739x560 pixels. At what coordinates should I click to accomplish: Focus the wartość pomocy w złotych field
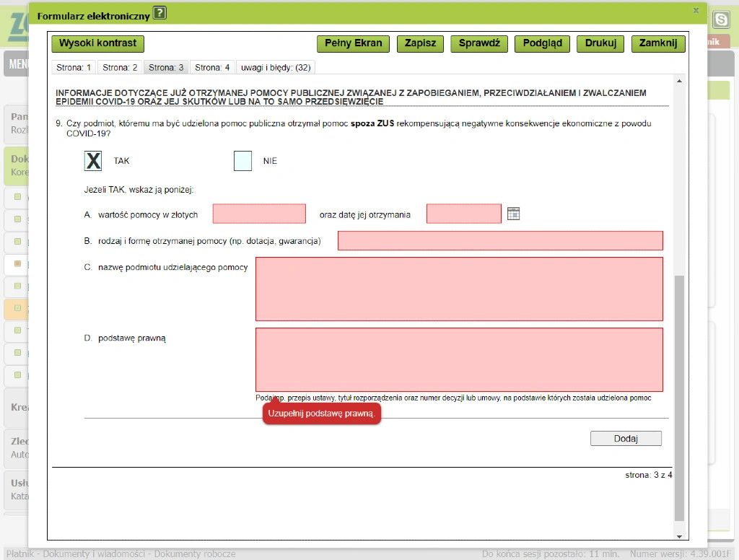coord(259,214)
